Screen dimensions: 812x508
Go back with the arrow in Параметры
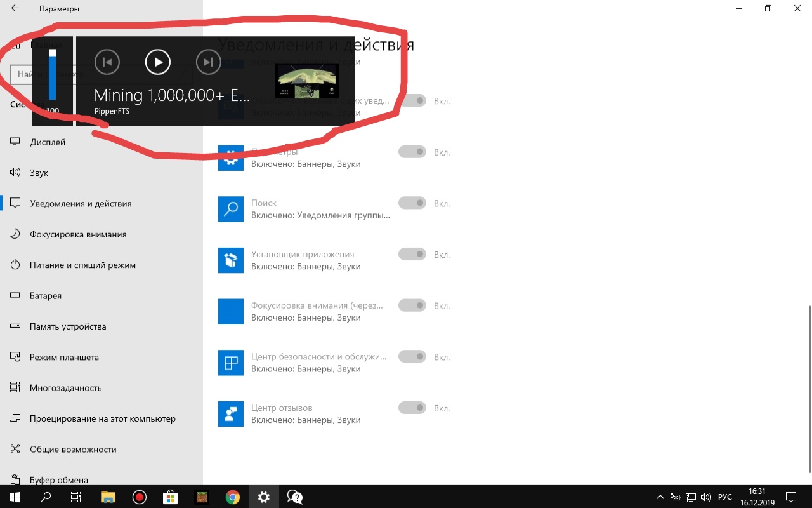click(15, 9)
